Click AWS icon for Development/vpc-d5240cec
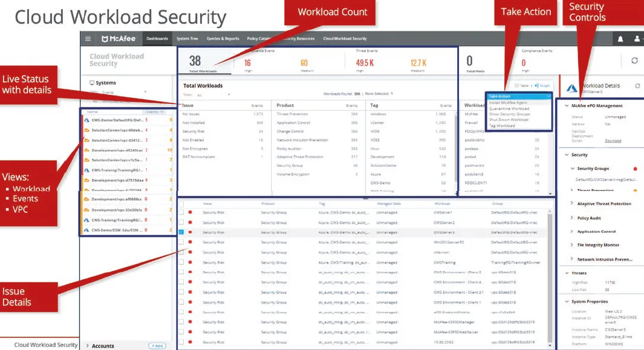 pos(86,150)
